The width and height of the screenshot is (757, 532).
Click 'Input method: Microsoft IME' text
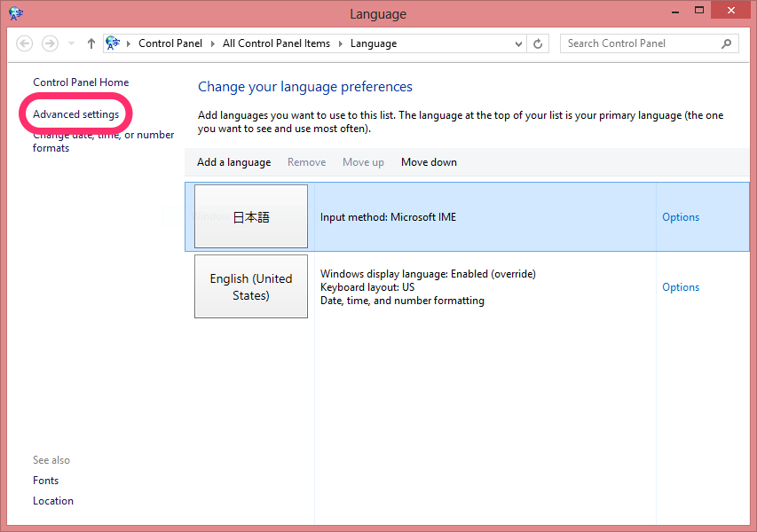388,217
